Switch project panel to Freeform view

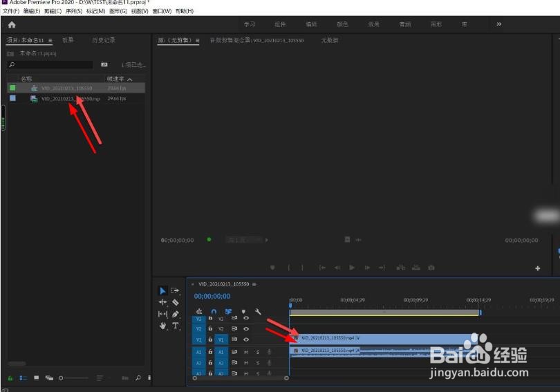tap(49, 377)
